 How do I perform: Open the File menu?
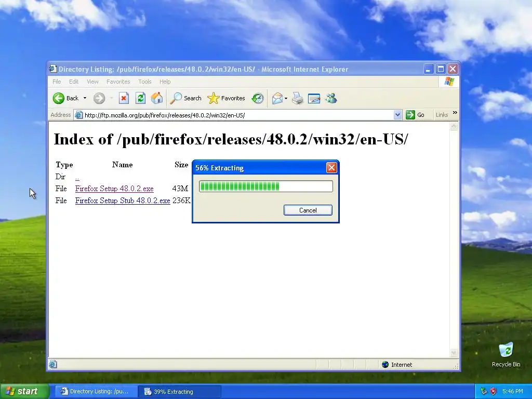tap(57, 82)
